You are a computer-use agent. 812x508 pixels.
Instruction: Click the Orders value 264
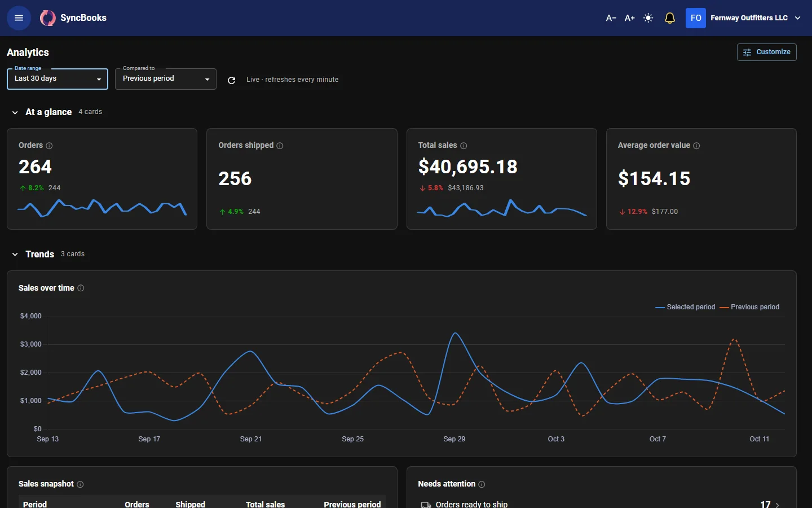[x=35, y=167]
